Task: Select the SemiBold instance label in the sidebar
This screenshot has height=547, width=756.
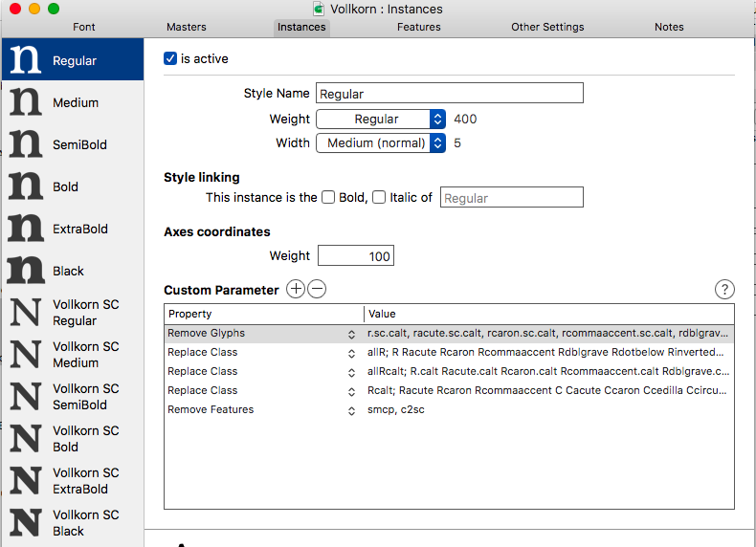Action: (79, 144)
